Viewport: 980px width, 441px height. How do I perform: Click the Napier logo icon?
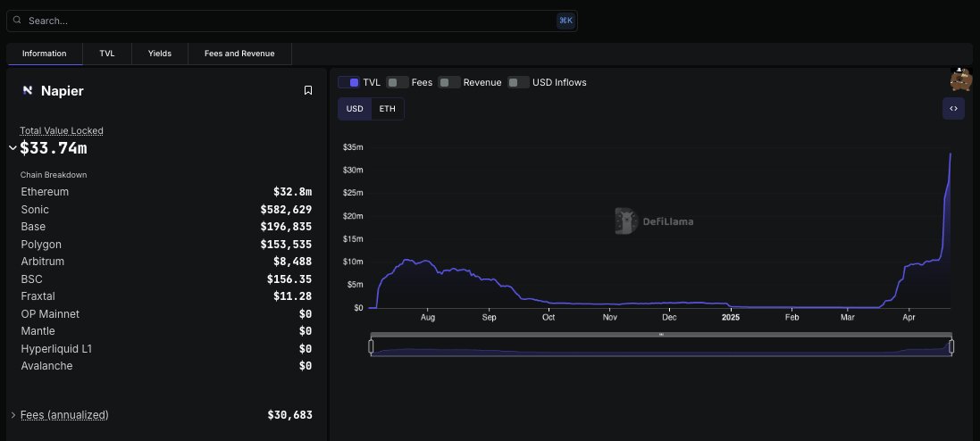coord(28,90)
